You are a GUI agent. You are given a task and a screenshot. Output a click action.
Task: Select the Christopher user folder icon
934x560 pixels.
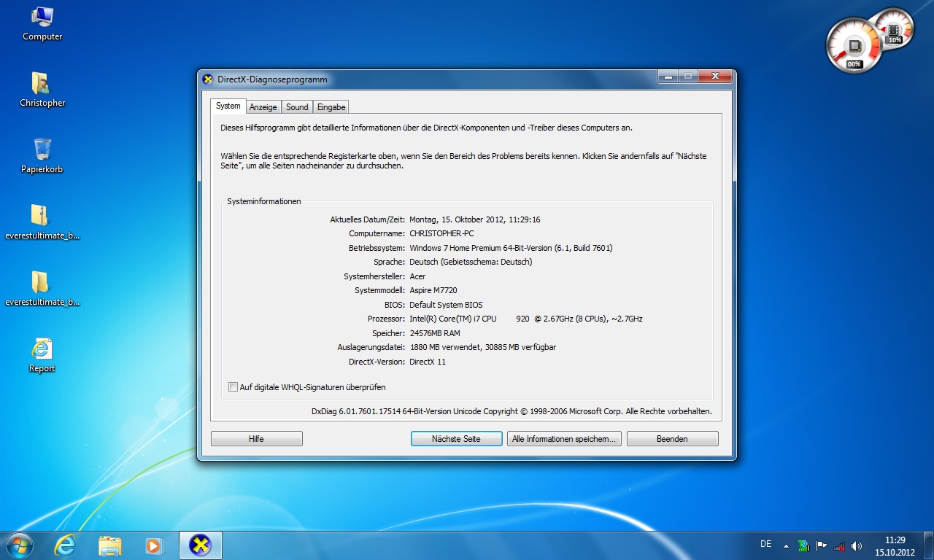[x=42, y=90]
